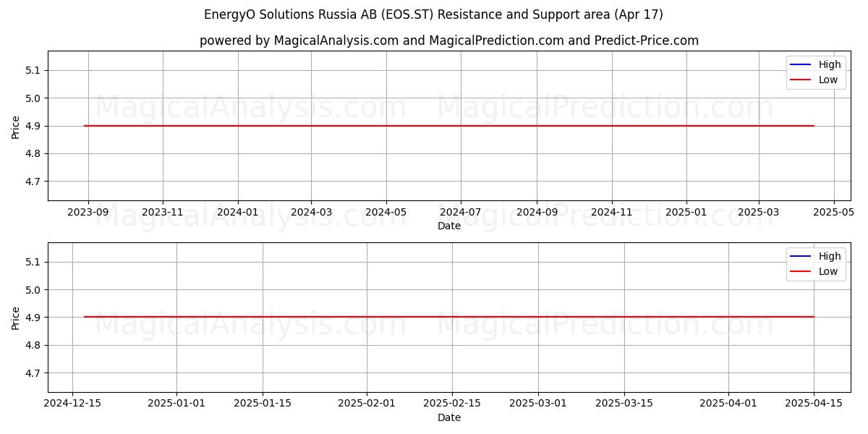The image size is (868, 434).
Task: Click the '2024-03' tick label
Action: 311,212
